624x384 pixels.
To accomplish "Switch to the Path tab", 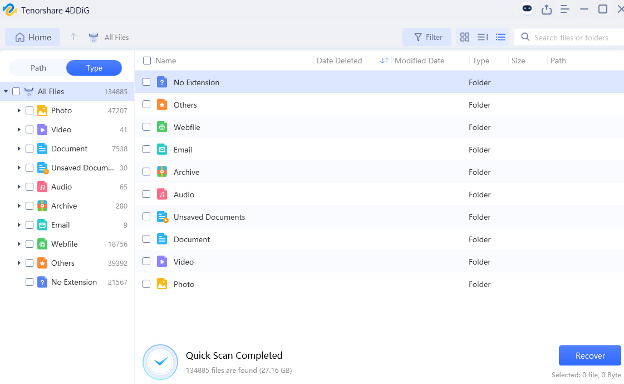I will point(38,68).
